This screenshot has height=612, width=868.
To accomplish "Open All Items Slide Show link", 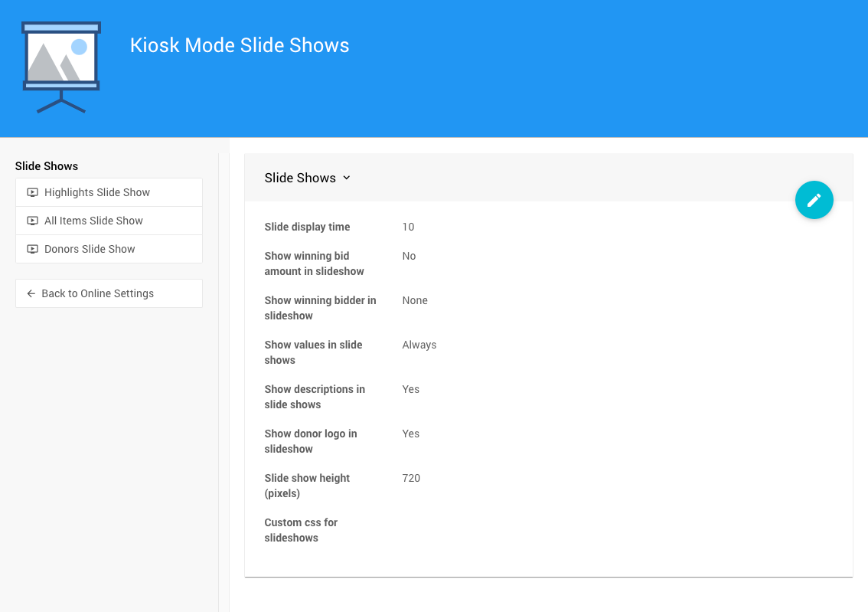I will tap(93, 221).
